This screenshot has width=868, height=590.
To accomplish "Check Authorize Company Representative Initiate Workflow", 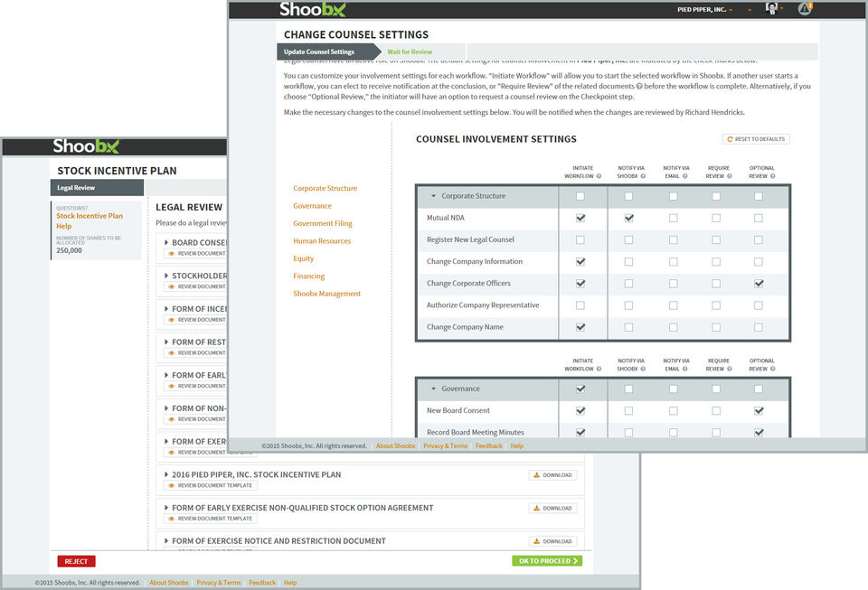I will point(580,305).
